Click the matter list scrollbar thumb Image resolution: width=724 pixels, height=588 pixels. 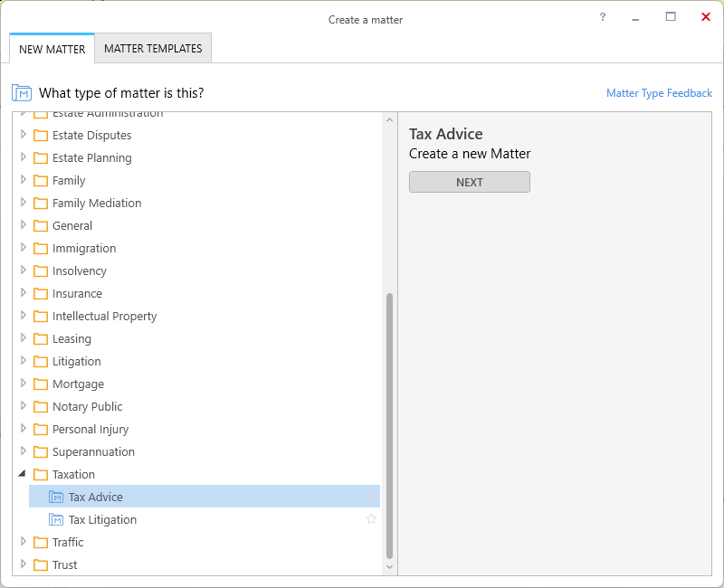click(x=390, y=425)
